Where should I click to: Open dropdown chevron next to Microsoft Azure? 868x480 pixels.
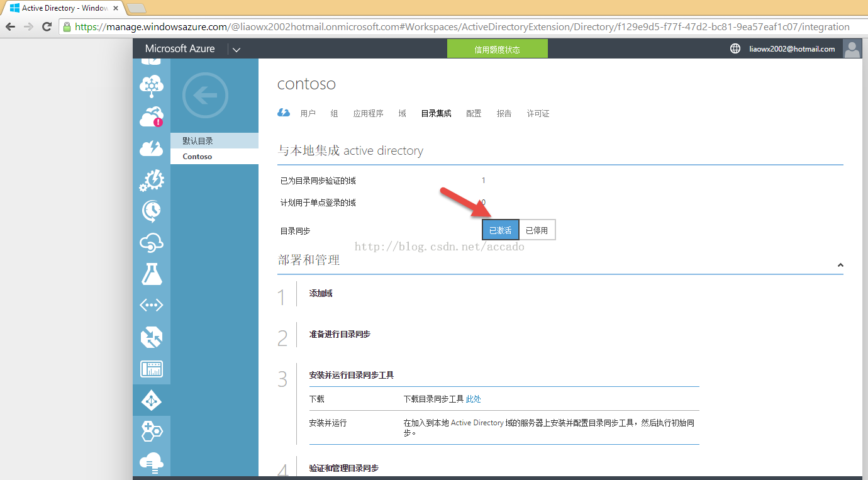pos(236,49)
